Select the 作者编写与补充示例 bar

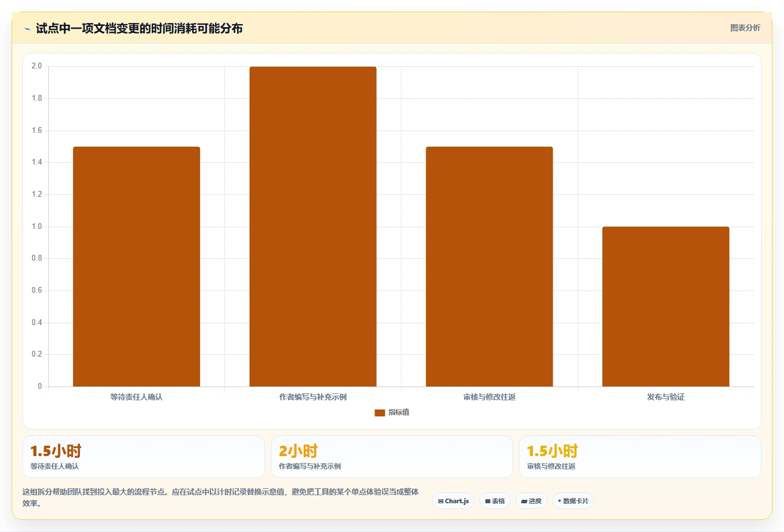point(313,227)
